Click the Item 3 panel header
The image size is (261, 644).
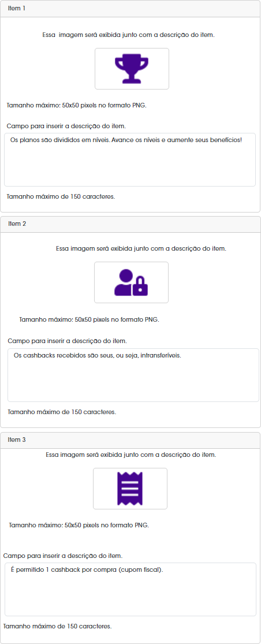pyautogui.click(x=130, y=440)
